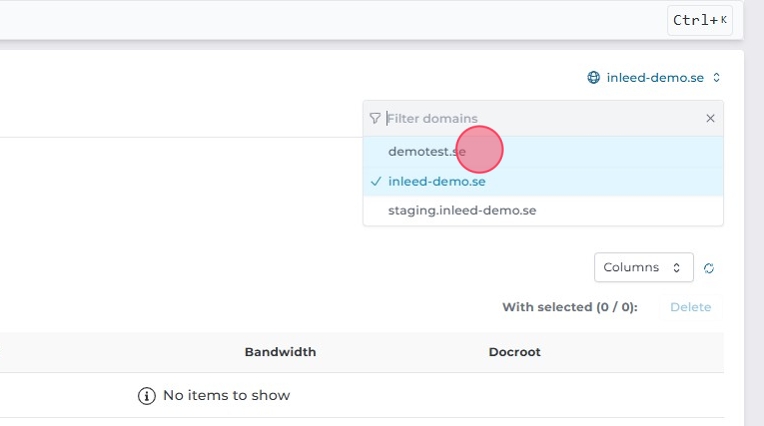Open the inleed-demo.se domain selector
Viewport: 764px width, 426px height.
click(x=654, y=77)
